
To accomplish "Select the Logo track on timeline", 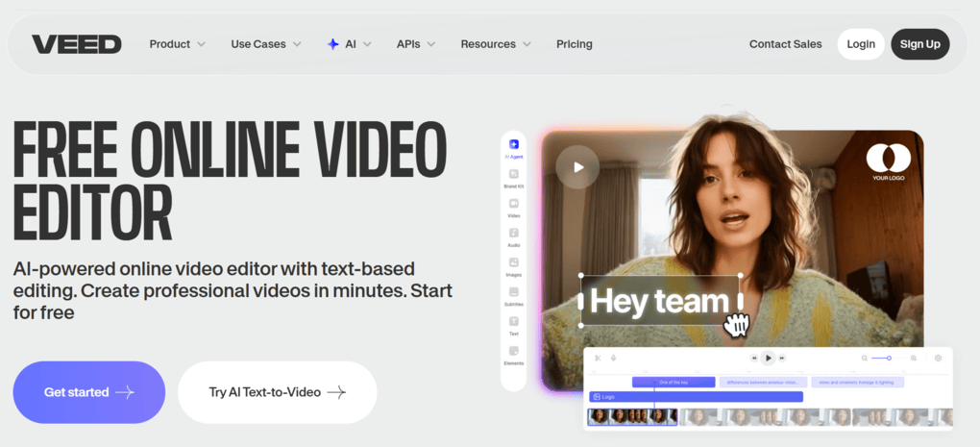I will click(697, 396).
